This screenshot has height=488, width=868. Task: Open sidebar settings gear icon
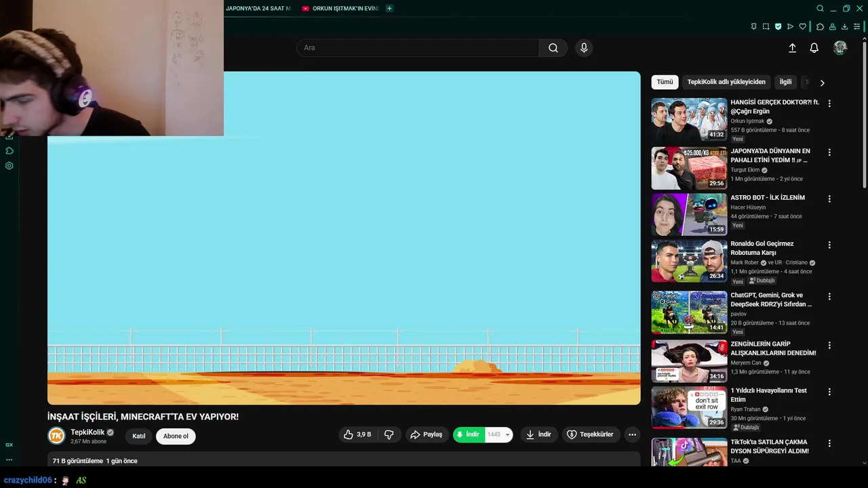(9, 165)
